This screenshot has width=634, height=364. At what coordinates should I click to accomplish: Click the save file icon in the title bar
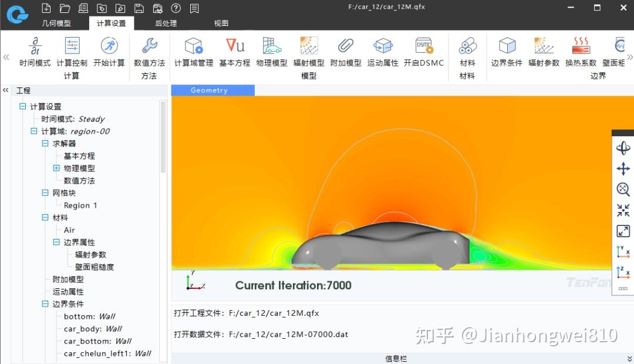(x=139, y=8)
